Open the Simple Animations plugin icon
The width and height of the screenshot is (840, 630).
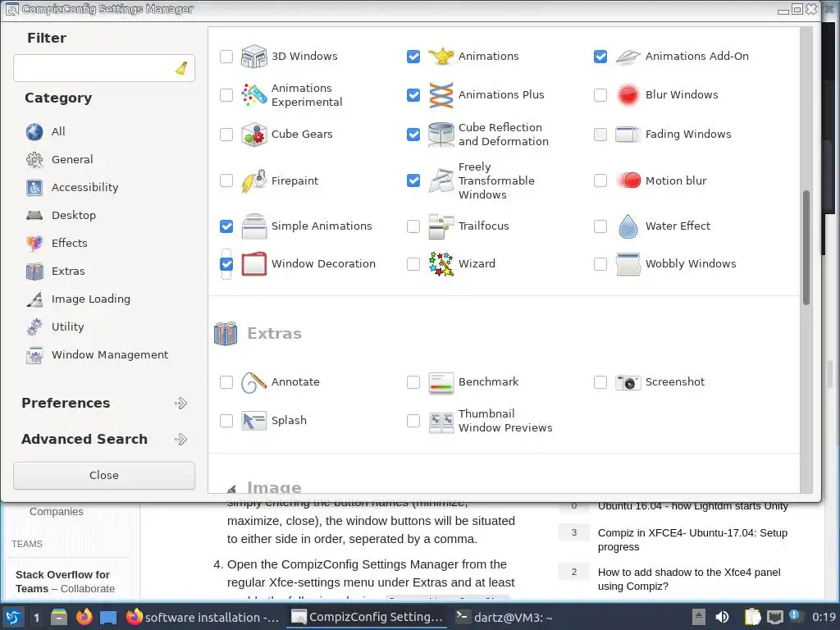pos(254,226)
